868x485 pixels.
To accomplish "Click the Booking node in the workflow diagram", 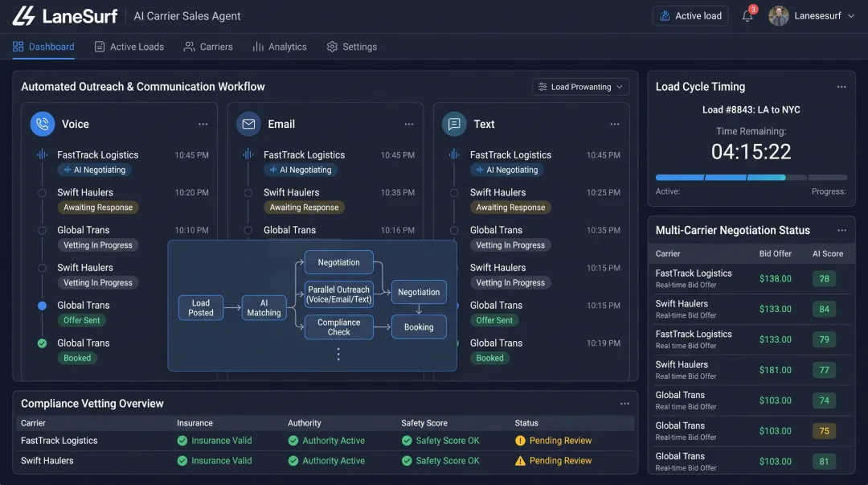I will point(419,327).
